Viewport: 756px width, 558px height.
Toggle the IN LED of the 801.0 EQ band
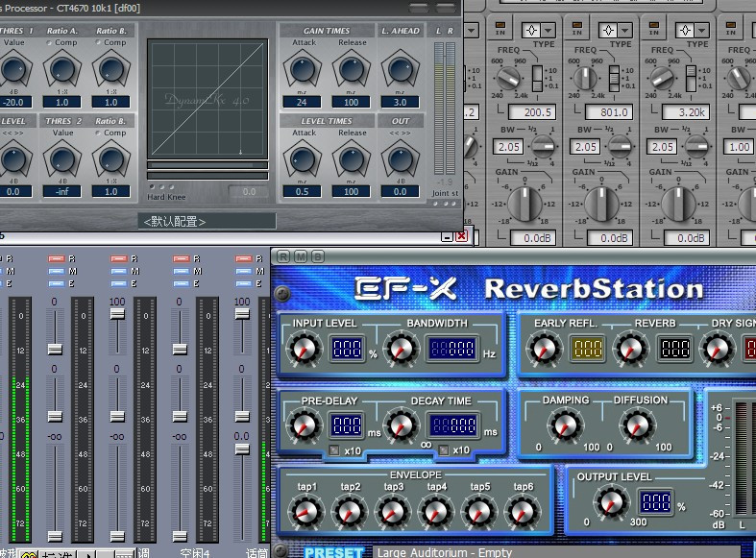coord(576,26)
